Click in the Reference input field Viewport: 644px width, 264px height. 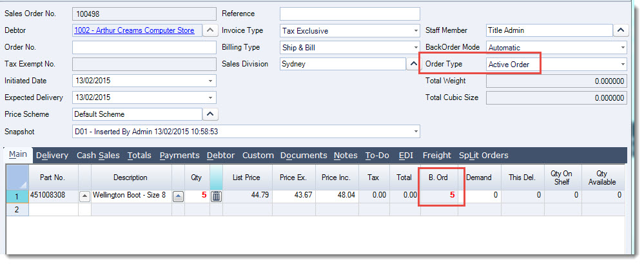coord(349,14)
